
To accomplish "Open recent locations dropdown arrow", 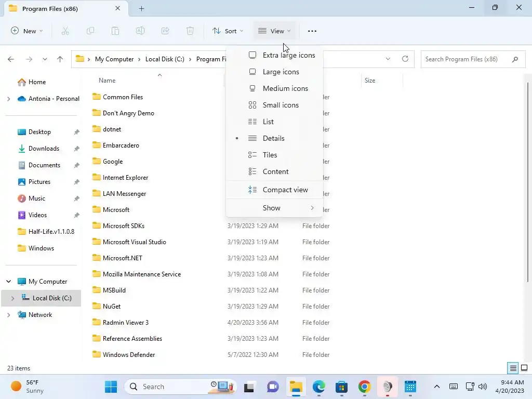I will pyautogui.click(x=45, y=59).
